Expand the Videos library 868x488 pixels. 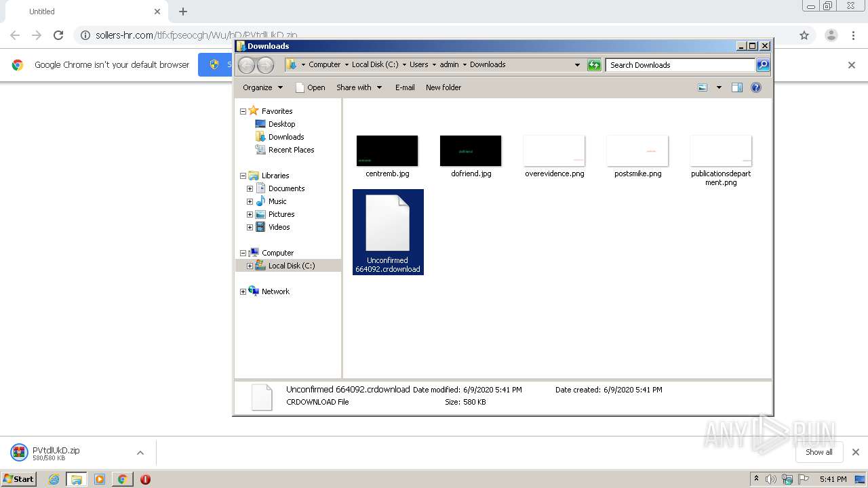250,227
